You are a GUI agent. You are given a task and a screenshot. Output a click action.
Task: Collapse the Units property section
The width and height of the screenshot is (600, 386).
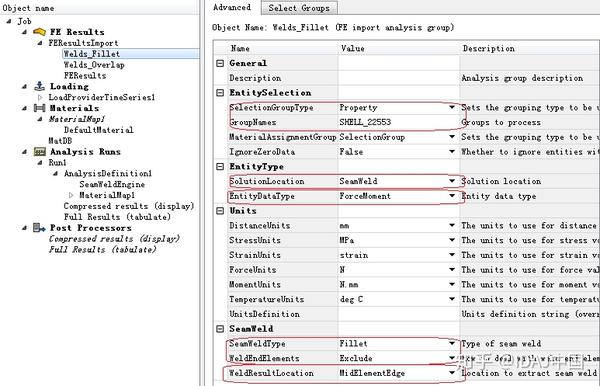(220, 211)
